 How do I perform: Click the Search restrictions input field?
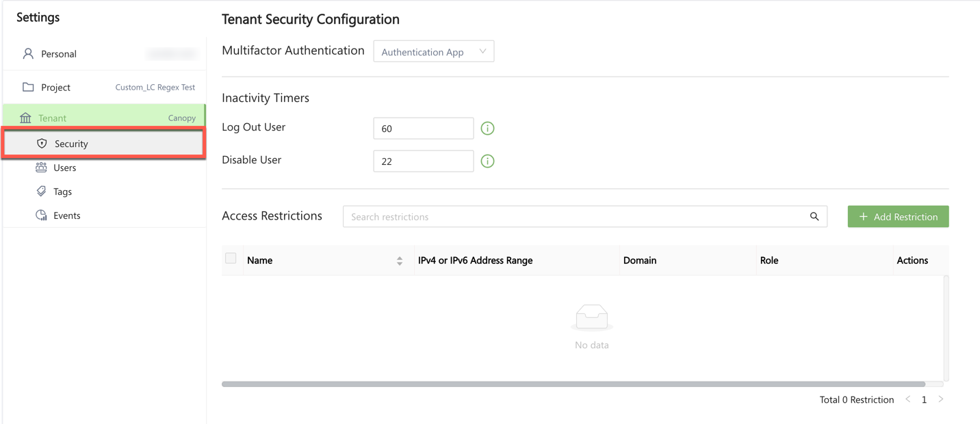pyautogui.click(x=575, y=217)
